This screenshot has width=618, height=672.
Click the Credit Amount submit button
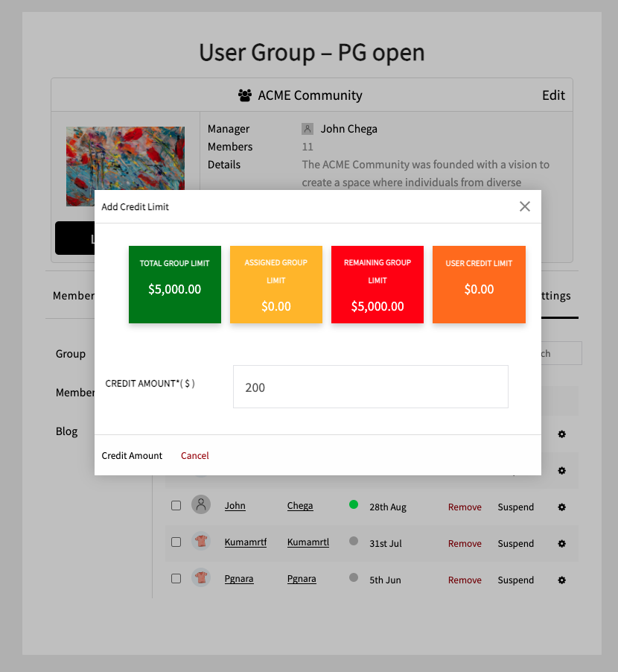(x=132, y=455)
